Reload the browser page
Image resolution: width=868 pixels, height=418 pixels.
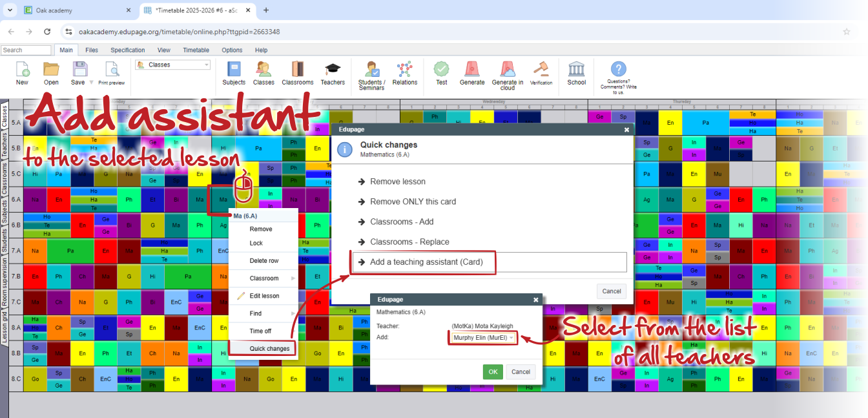[47, 32]
